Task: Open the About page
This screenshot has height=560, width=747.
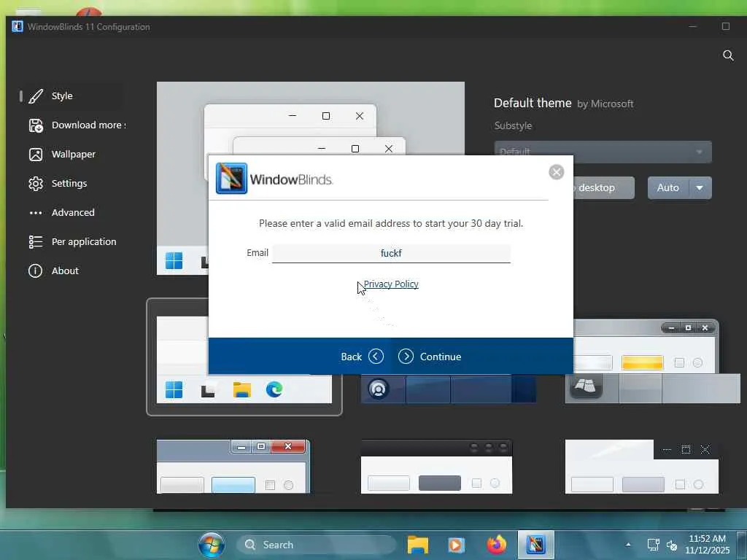Action: tap(53, 271)
